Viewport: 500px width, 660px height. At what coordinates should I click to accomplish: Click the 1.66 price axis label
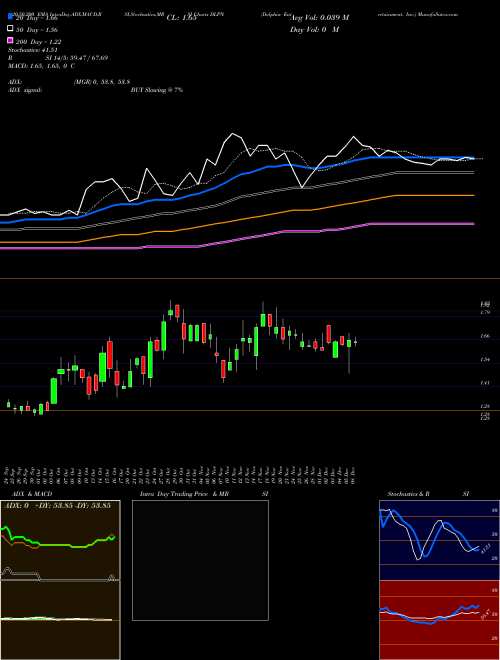485,336
